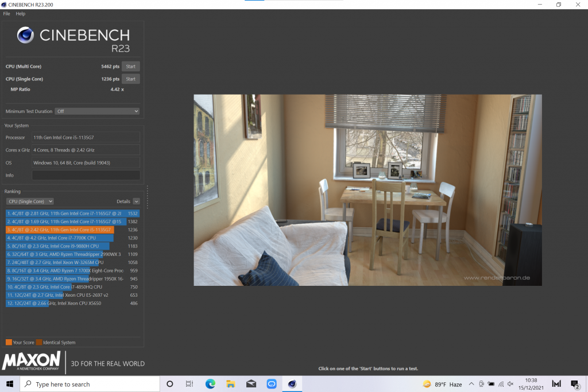
Task: Click the Cinebench taskbar icon
Action: pos(292,384)
